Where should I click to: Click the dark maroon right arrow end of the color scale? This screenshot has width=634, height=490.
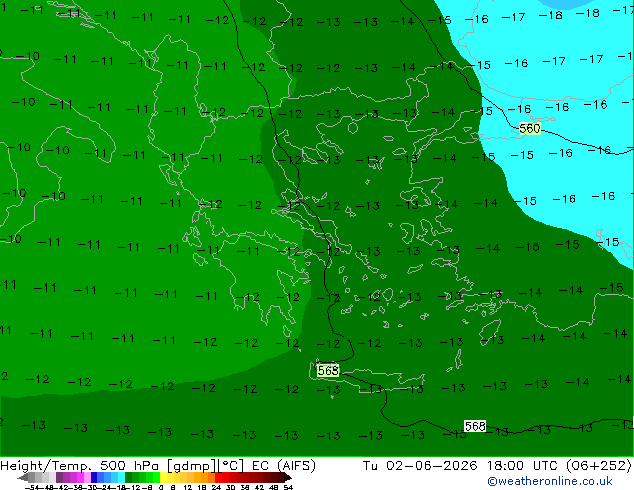[287, 478]
